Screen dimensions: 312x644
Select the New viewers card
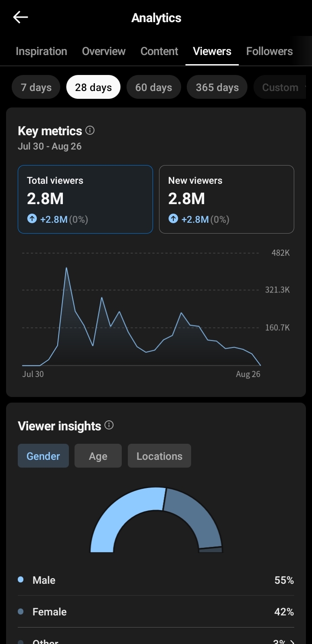(227, 199)
